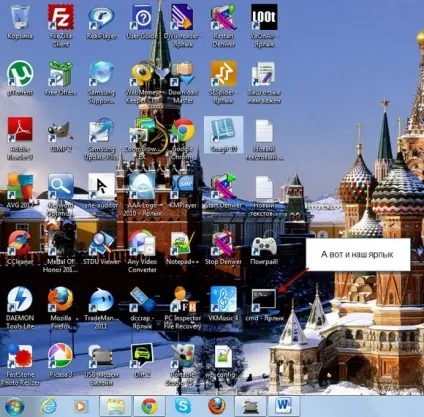Select the wp-config file icon
Image resolution: width=424 pixels, height=417 pixels.
(223, 357)
